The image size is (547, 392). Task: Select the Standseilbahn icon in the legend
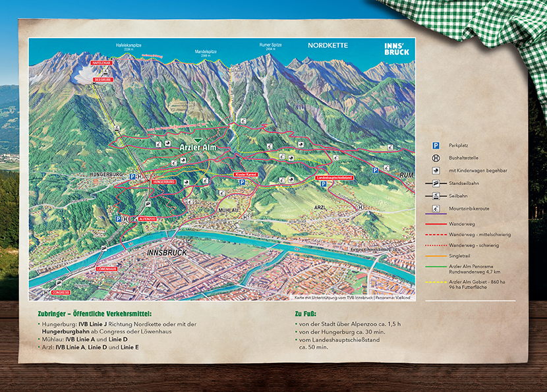click(436, 183)
